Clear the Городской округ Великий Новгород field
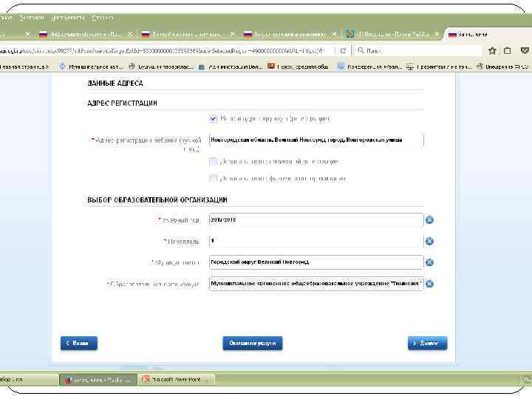Viewport: 532px width, 399px height. [429, 262]
